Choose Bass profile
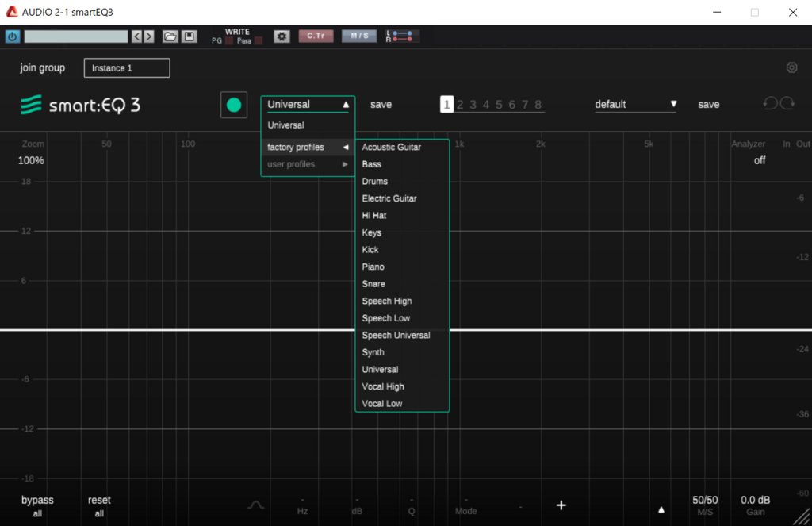 click(x=402, y=164)
